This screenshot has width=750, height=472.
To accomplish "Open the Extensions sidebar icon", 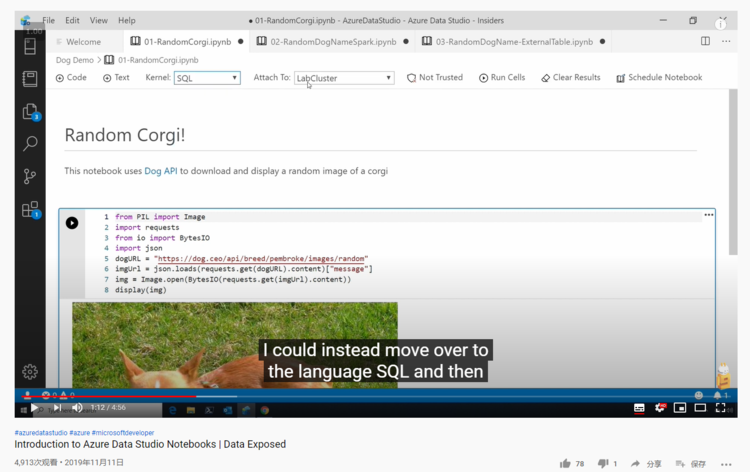I will 30,209.
